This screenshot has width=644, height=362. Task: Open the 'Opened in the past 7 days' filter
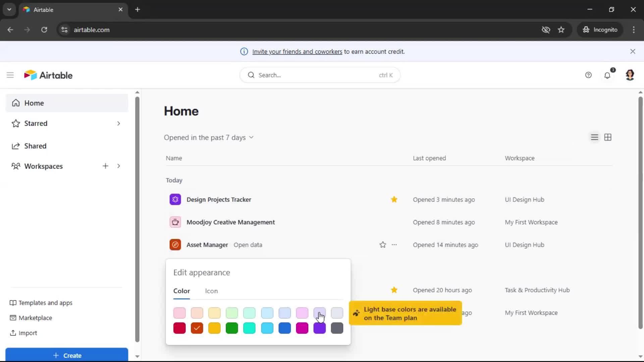point(209,137)
